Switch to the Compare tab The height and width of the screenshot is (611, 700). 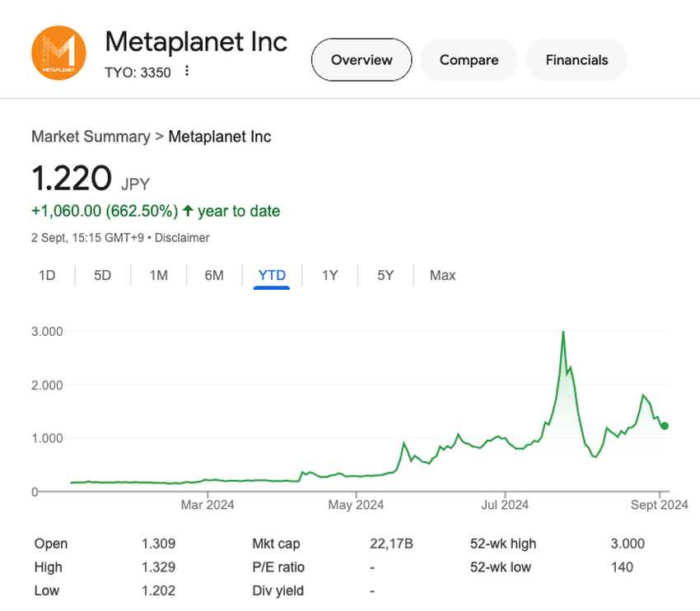[x=469, y=60]
